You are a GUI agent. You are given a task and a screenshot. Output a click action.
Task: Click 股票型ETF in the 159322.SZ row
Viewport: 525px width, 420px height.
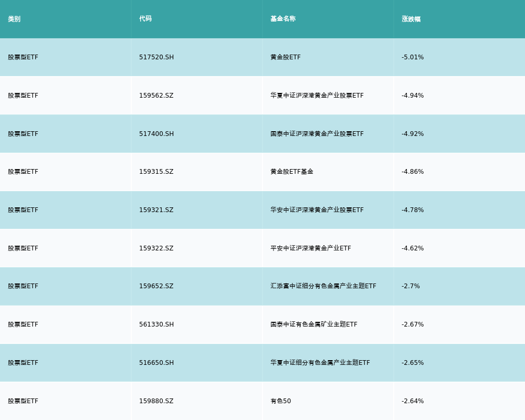(x=23, y=248)
